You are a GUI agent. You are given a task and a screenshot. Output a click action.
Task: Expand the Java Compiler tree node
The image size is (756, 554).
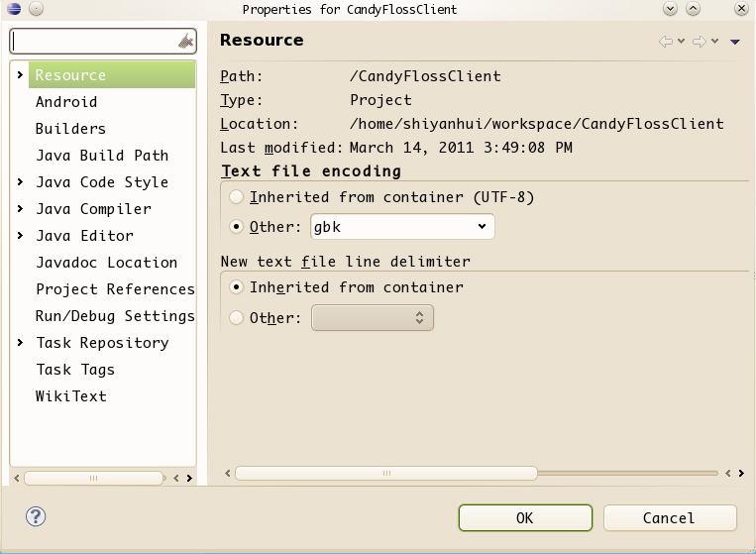point(20,209)
